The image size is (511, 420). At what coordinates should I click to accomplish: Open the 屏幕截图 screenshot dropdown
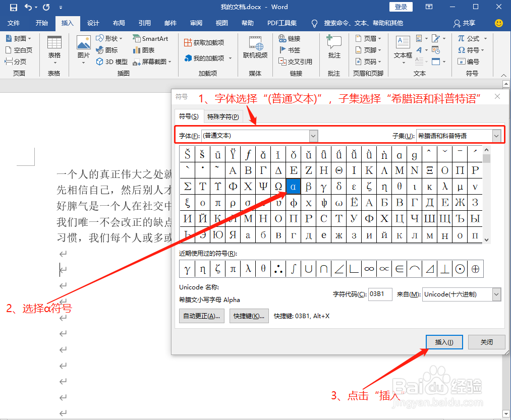click(x=152, y=61)
